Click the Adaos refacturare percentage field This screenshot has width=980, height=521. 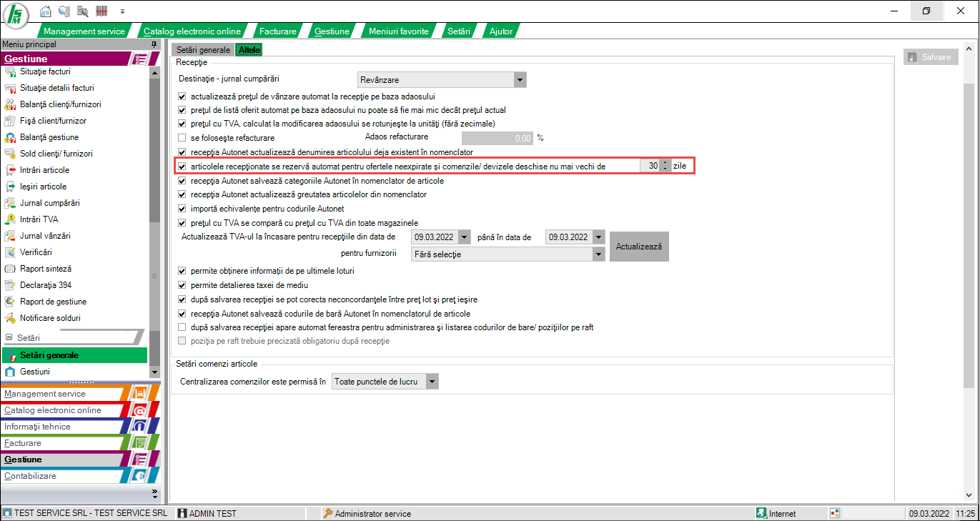click(x=498, y=138)
